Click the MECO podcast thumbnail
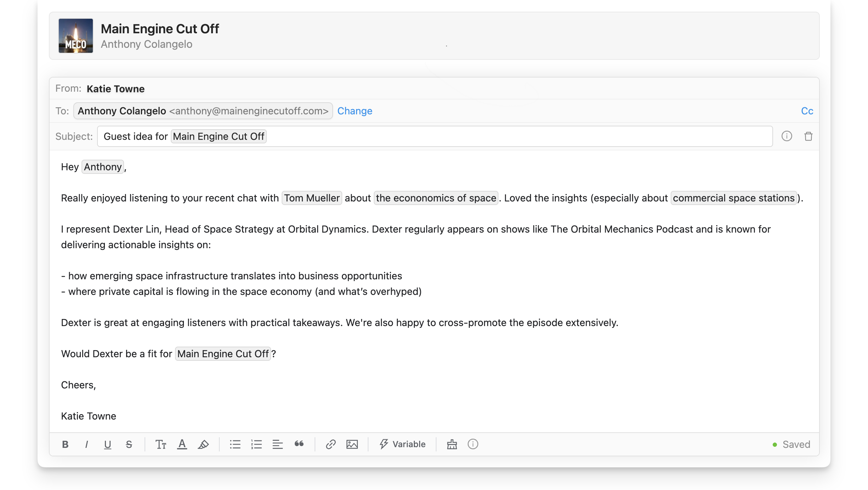Image resolution: width=868 pixels, height=490 pixels. [76, 36]
